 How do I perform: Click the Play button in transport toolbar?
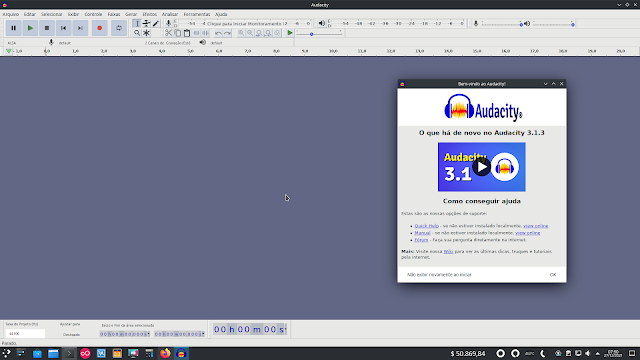coord(30,28)
